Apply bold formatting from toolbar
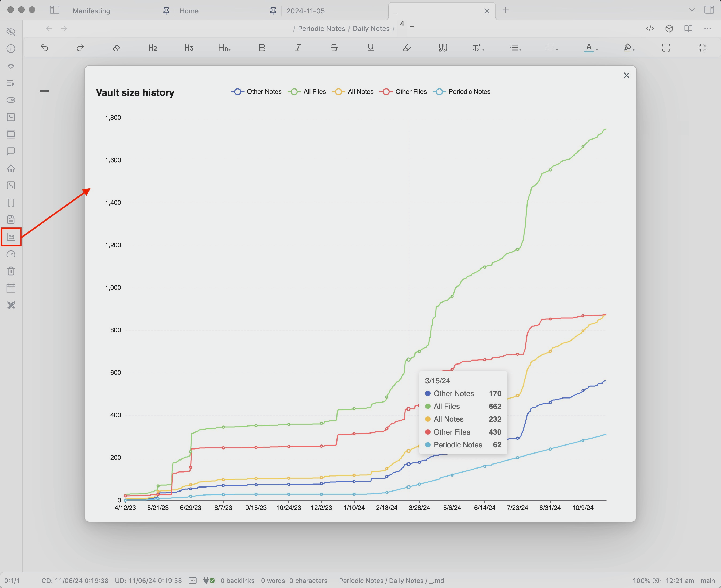721x588 pixels. click(x=262, y=48)
